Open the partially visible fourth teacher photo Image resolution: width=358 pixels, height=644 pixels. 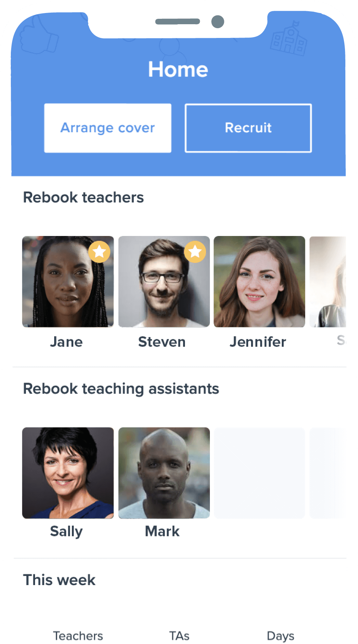(x=328, y=282)
